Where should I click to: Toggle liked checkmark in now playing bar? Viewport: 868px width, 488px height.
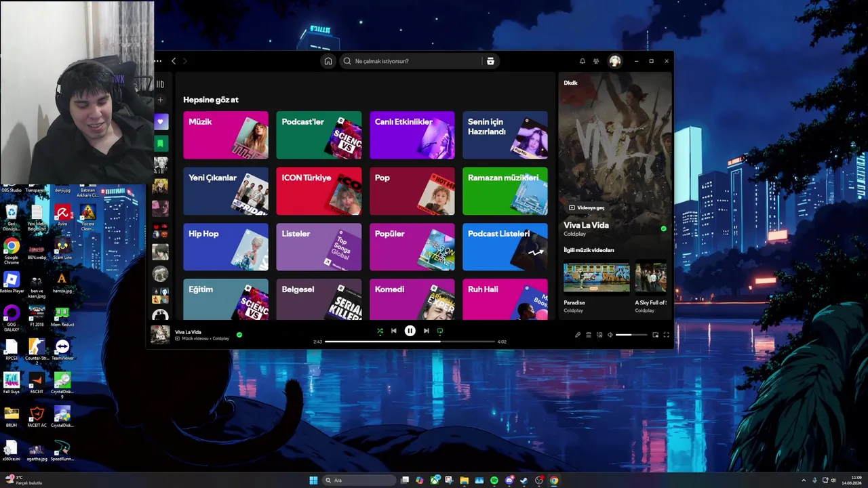[x=239, y=335]
